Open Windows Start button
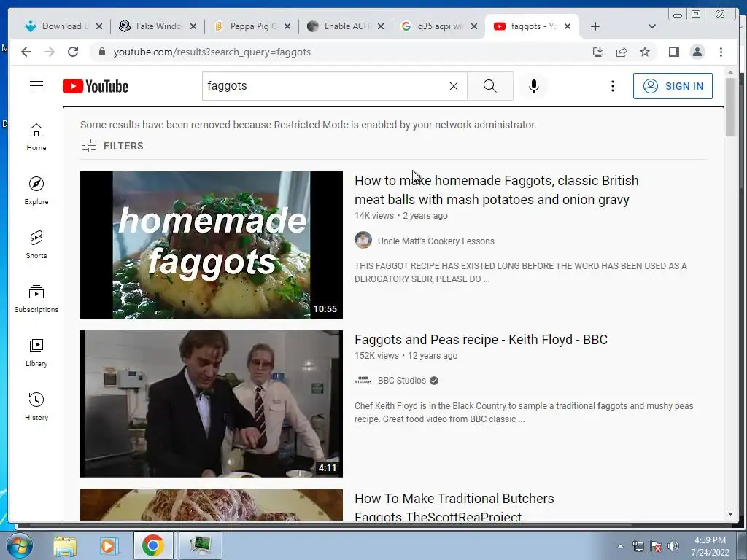 20,545
